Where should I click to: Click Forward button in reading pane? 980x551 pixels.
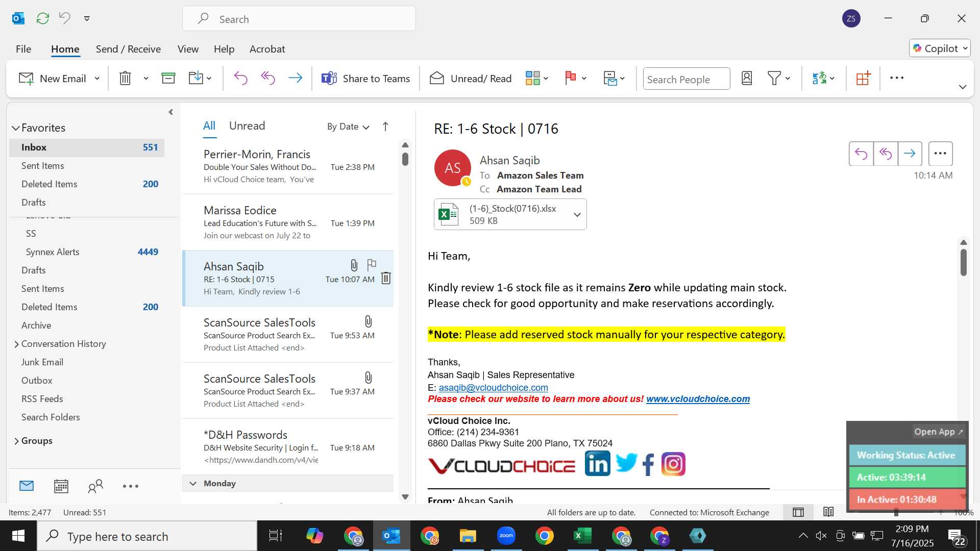coord(910,154)
